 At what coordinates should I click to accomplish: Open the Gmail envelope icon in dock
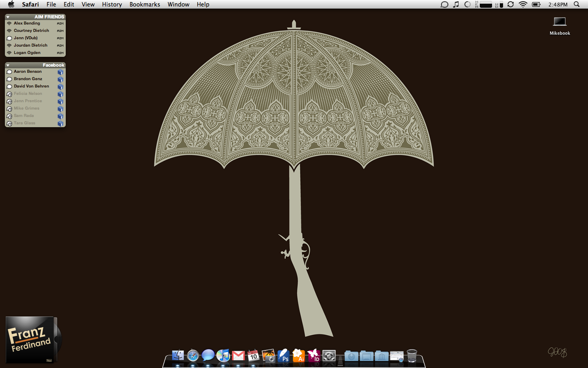pyautogui.click(x=238, y=356)
